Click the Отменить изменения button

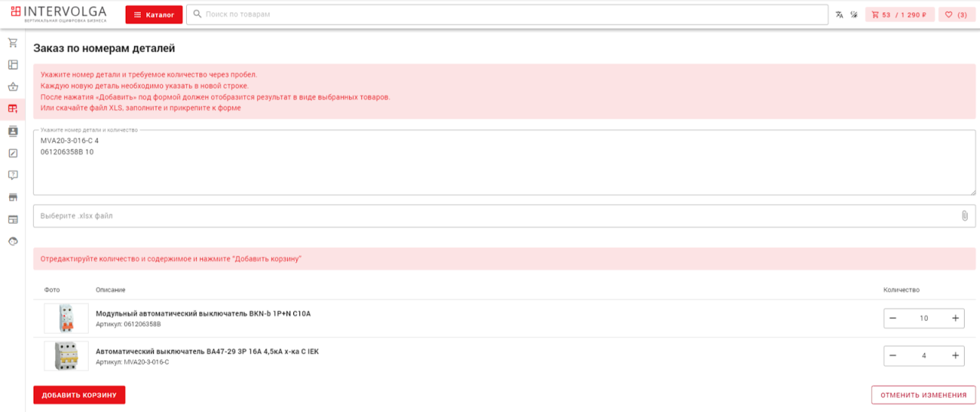click(923, 395)
